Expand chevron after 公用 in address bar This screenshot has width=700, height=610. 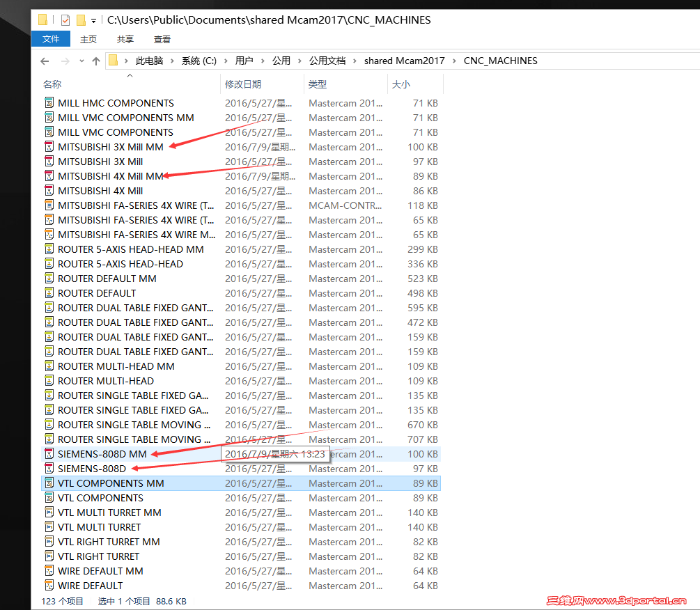click(300, 61)
